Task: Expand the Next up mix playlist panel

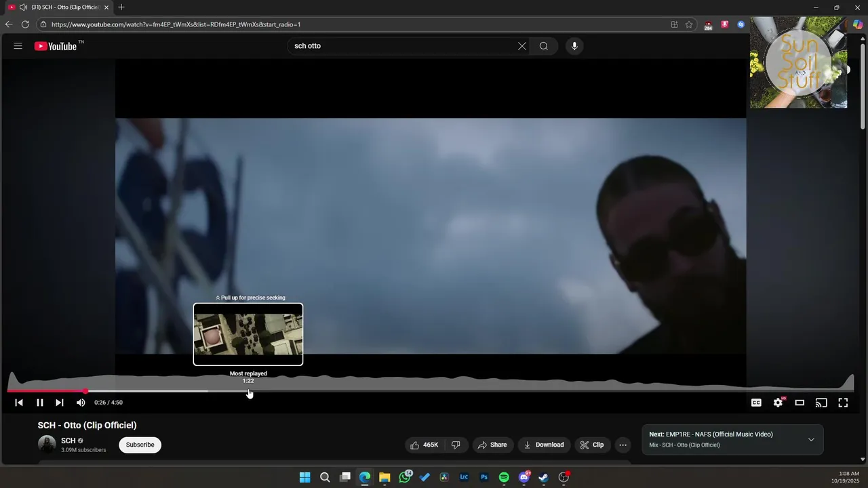Action: (811, 440)
